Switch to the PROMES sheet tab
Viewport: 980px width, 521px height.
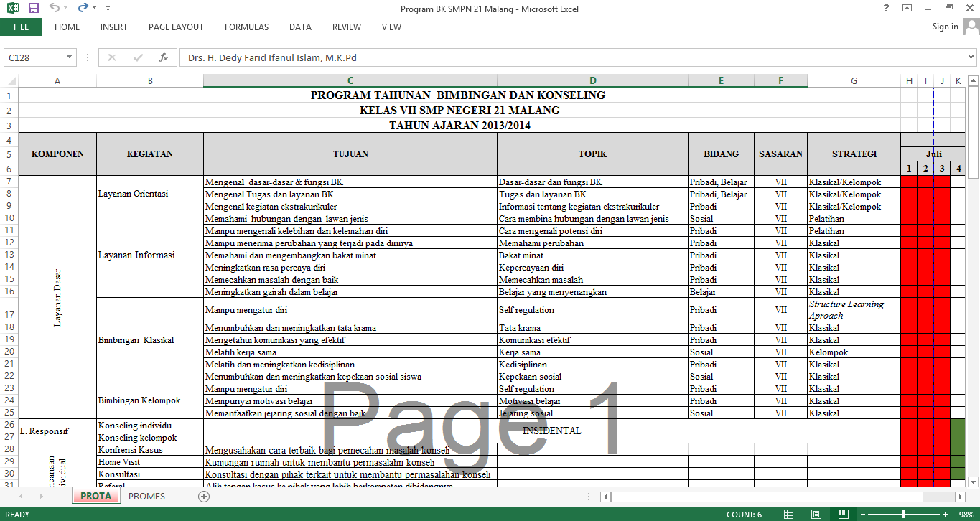pos(146,497)
